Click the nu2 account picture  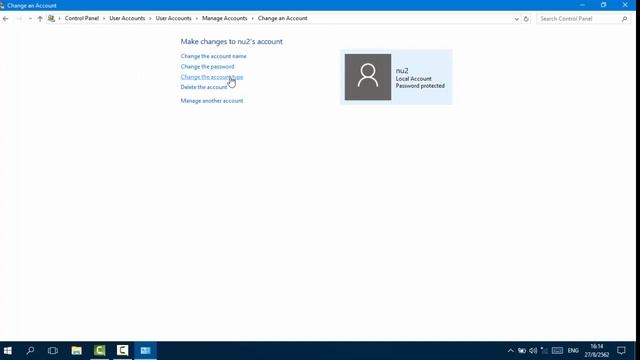(x=368, y=77)
